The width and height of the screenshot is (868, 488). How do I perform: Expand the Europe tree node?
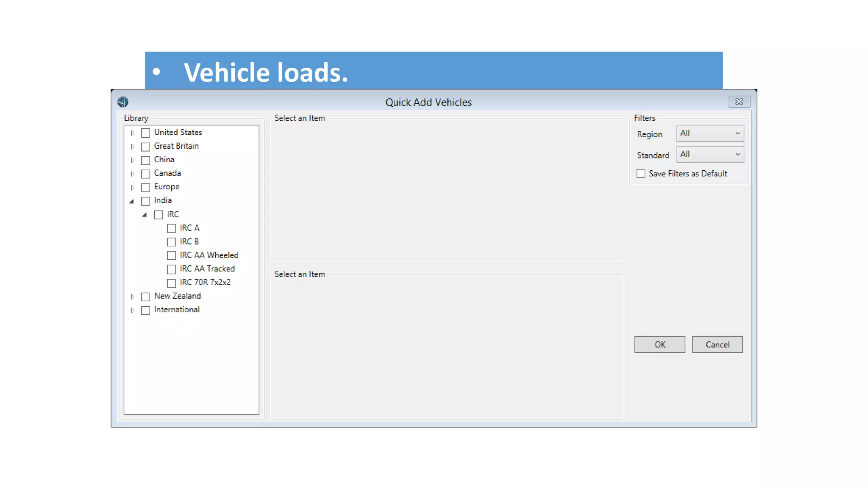[132, 187]
